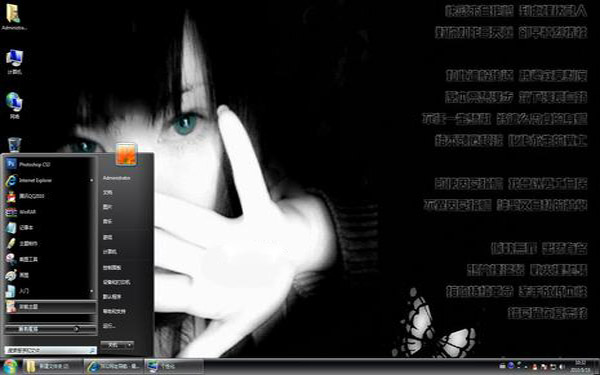Launch the Snipping Tool (截图工具) entry
This screenshot has height=375, width=600.
click(x=50, y=259)
